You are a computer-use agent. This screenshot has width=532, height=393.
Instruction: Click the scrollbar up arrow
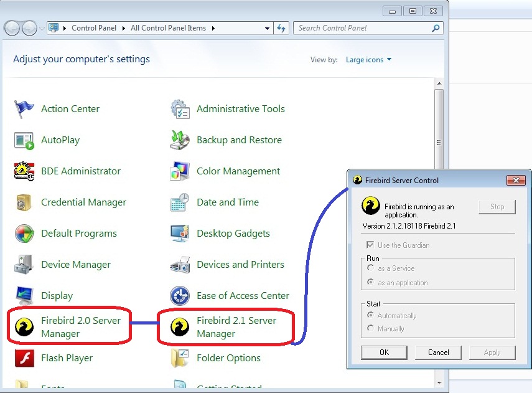pyautogui.click(x=439, y=83)
